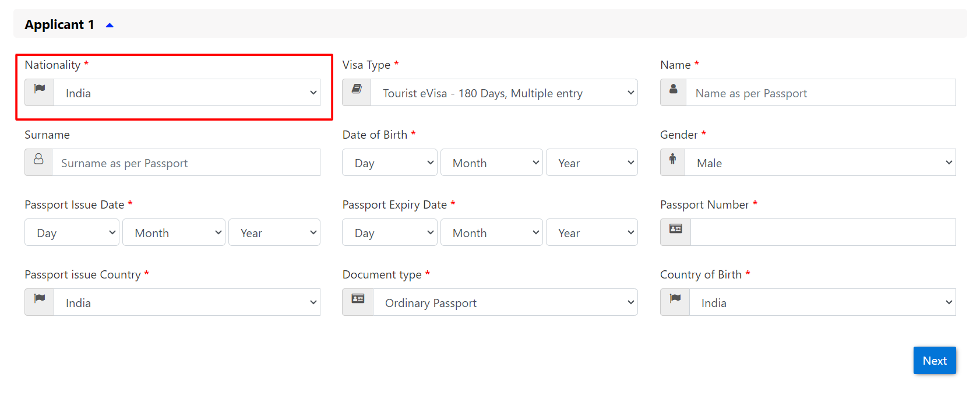The image size is (980, 395).
Task: Focus the Name as per Passport field
Action: [x=820, y=93]
